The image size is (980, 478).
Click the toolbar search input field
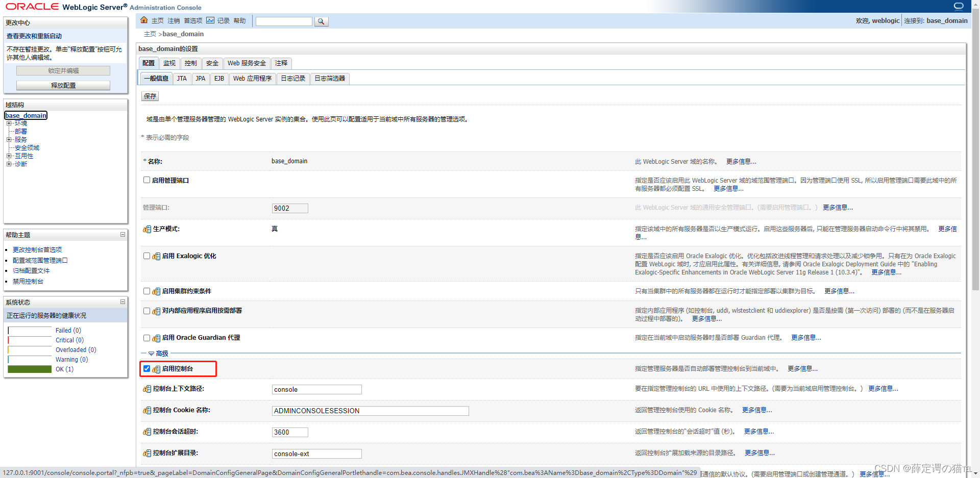pyautogui.click(x=284, y=21)
